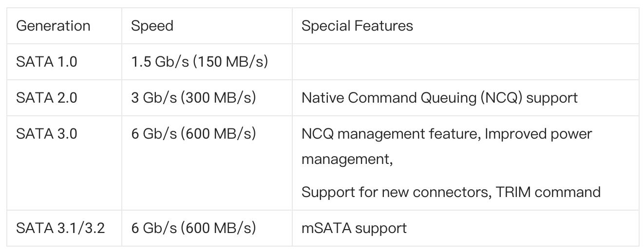This screenshot has height=251, width=644.
Task: Select the SATA 3.0 cell
Action: click(64, 162)
